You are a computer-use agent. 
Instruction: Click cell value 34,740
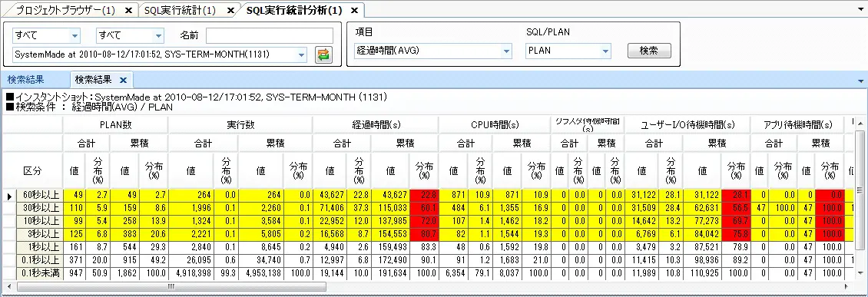(x=260, y=260)
